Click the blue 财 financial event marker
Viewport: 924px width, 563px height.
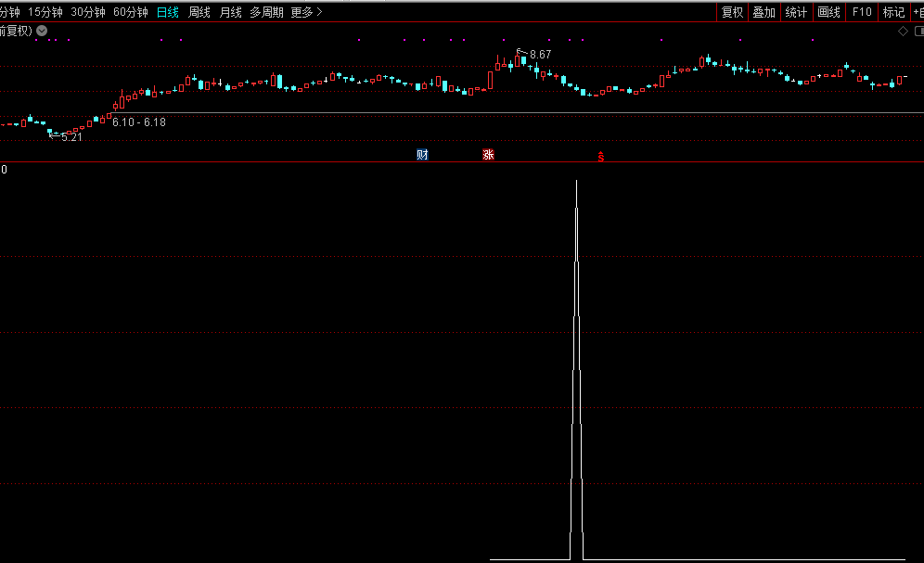pyautogui.click(x=422, y=155)
